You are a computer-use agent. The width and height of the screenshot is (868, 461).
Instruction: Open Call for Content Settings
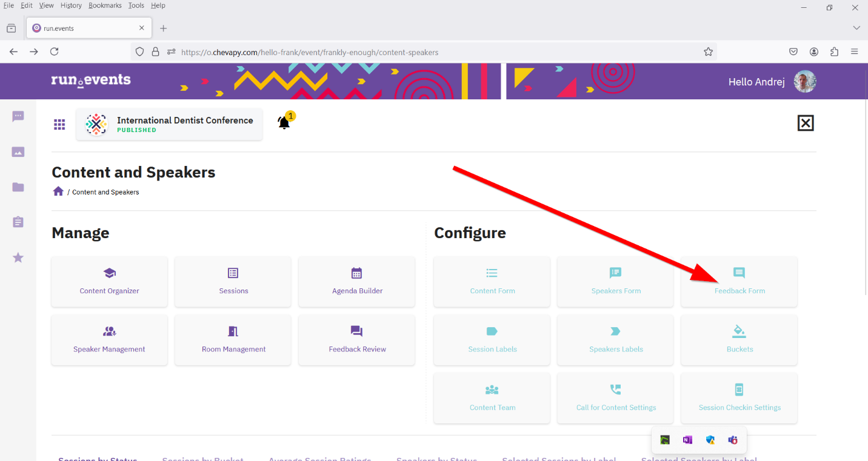(616, 398)
